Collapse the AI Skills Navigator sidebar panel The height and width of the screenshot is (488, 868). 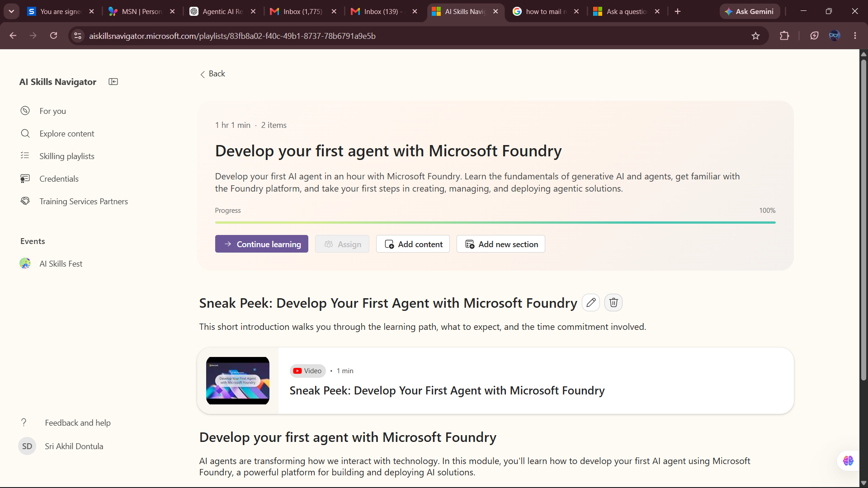(113, 82)
